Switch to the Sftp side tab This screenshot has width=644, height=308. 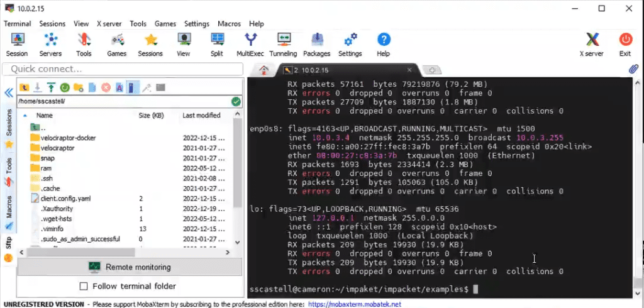[x=8, y=243]
